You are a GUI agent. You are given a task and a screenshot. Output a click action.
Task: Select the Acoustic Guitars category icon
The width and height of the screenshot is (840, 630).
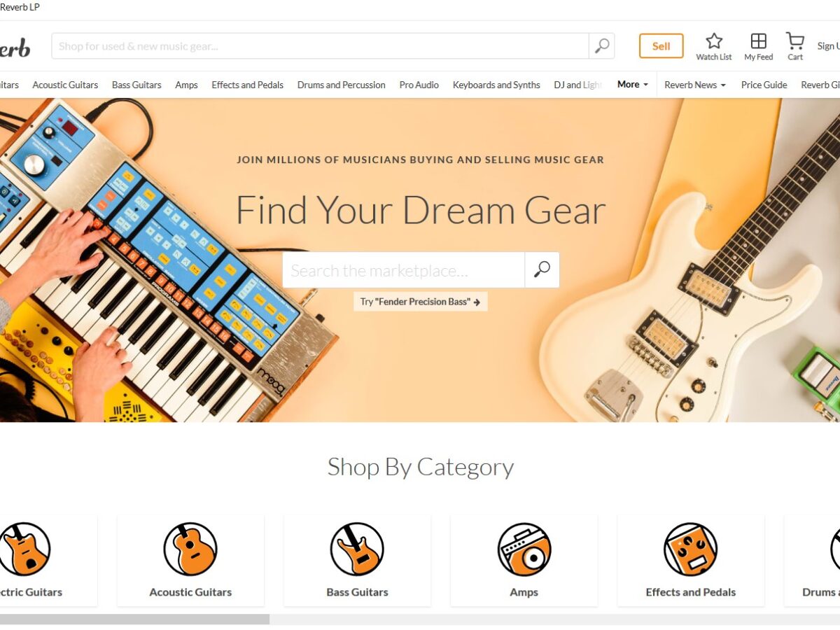pyautogui.click(x=190, y=549)
